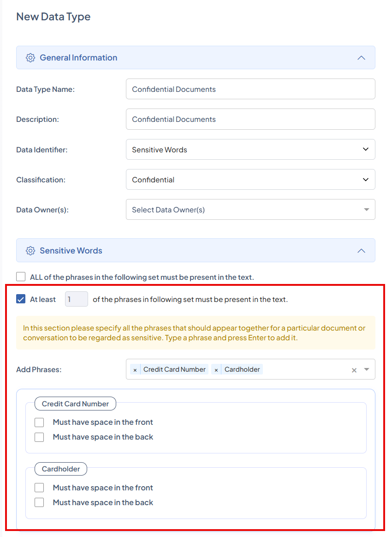Remove the Cardholder phrase tag

(x=216, y=370)
